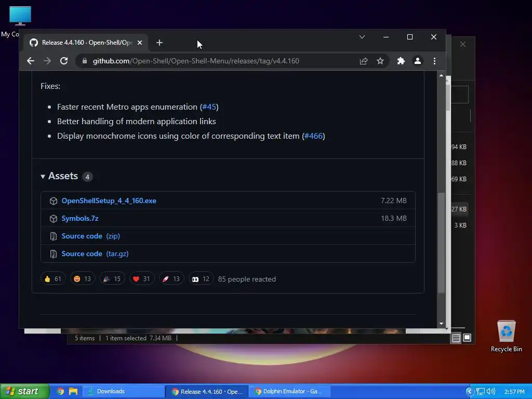Click the forward navigation arrow
532x399 pixels.
pyautogui.click(x=47, y=61)
